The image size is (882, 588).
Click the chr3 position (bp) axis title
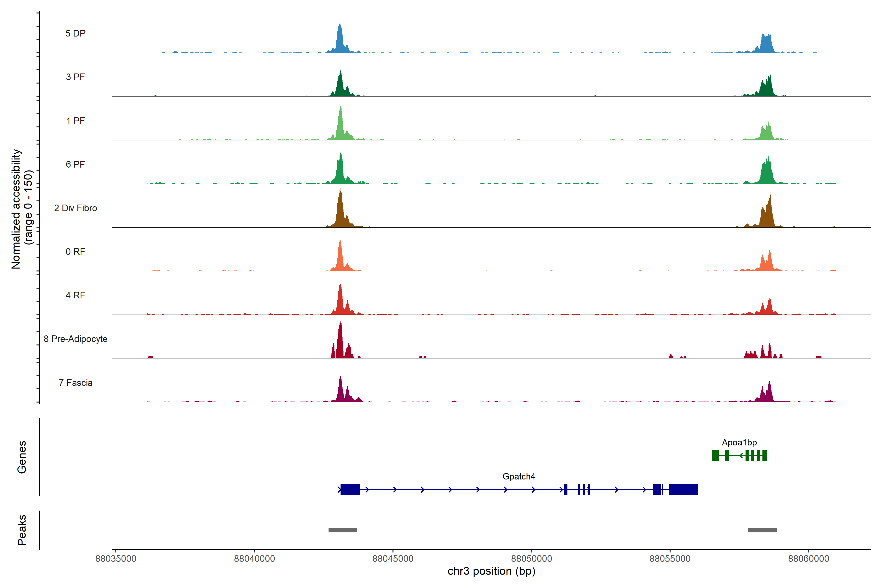point(491,571)
